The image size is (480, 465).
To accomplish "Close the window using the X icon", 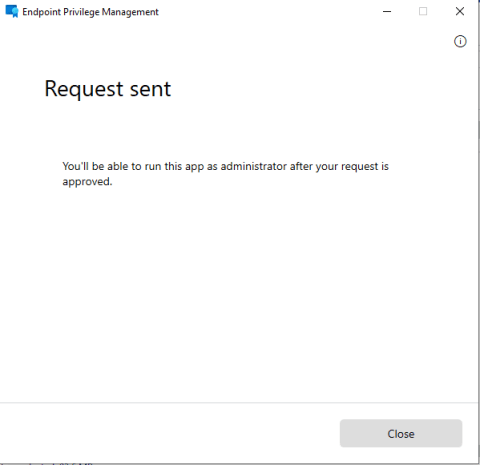I will point(460,12).
